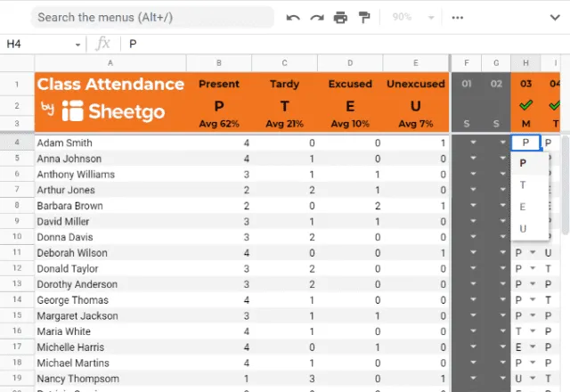
Task: Select row 11 header
Action: click(x=17, y=253)
